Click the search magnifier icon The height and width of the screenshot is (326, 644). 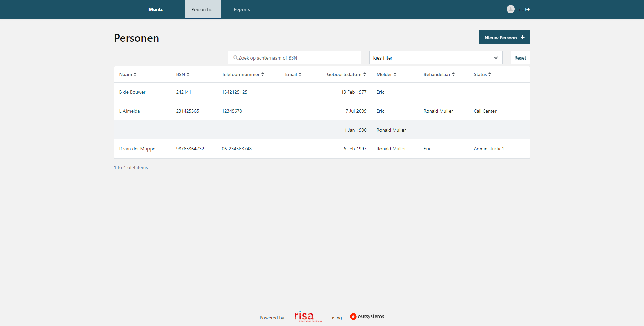point(235,58)
